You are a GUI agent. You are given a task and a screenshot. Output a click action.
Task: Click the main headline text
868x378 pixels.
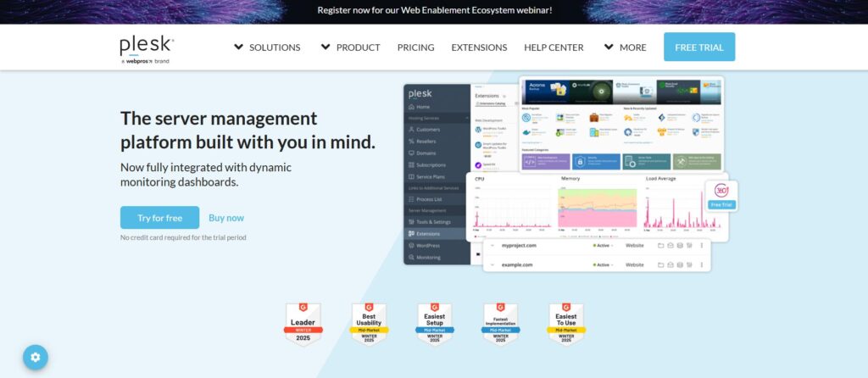(x=248, y=130)
